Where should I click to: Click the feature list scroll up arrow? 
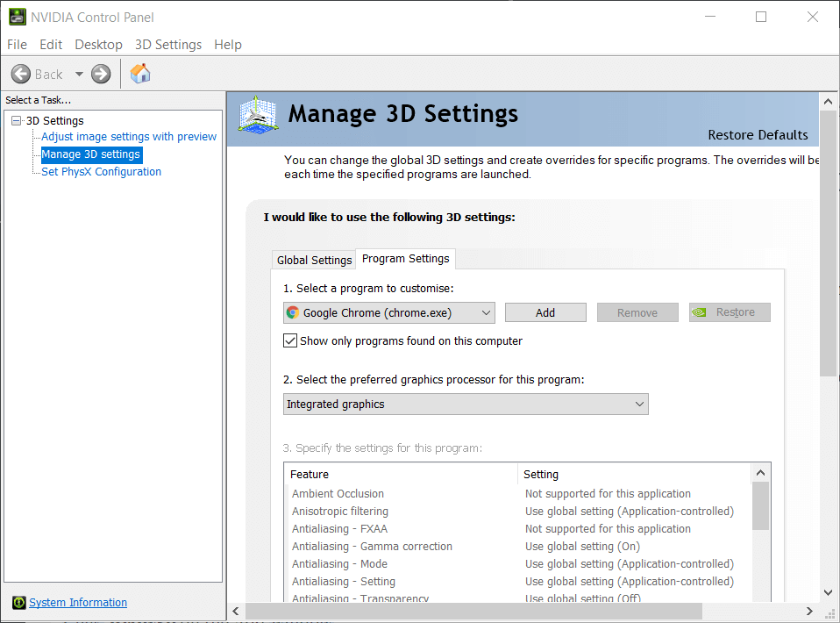(760, 473)
